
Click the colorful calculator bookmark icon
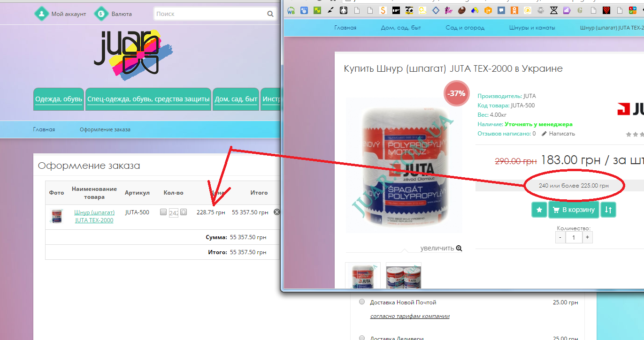[633, 10]
